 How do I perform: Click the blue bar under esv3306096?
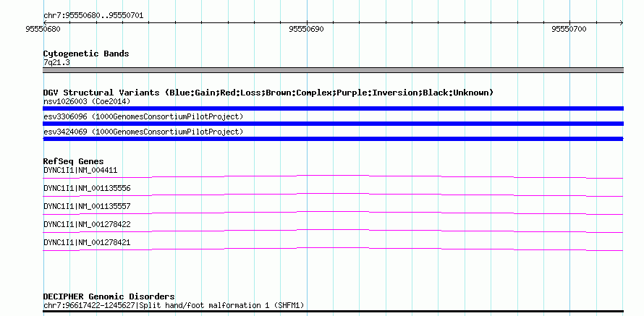[333, 124]
